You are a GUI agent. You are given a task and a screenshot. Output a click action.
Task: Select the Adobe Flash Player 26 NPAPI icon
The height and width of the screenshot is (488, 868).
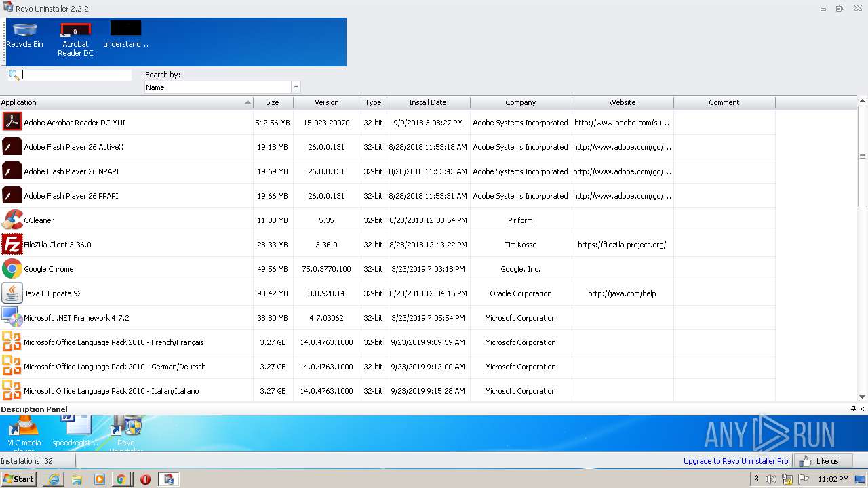click(12, 171)
